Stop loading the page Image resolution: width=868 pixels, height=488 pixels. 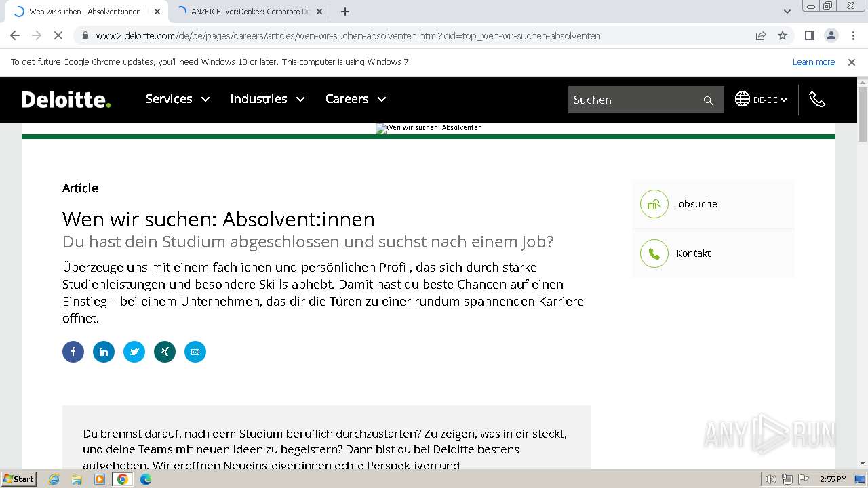tap(58, 35)
